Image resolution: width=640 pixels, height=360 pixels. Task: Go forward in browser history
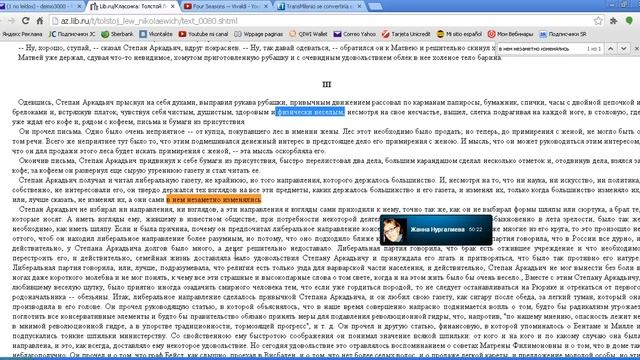tap(11, 20)
